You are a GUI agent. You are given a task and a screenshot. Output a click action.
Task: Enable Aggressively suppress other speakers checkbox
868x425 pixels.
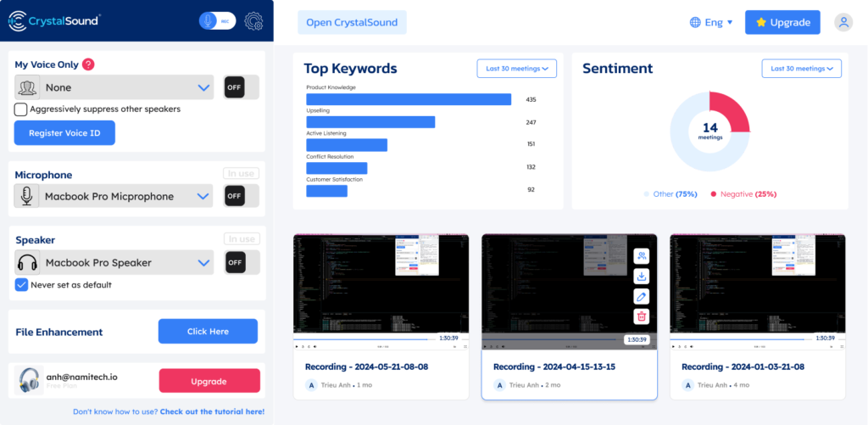21,109
